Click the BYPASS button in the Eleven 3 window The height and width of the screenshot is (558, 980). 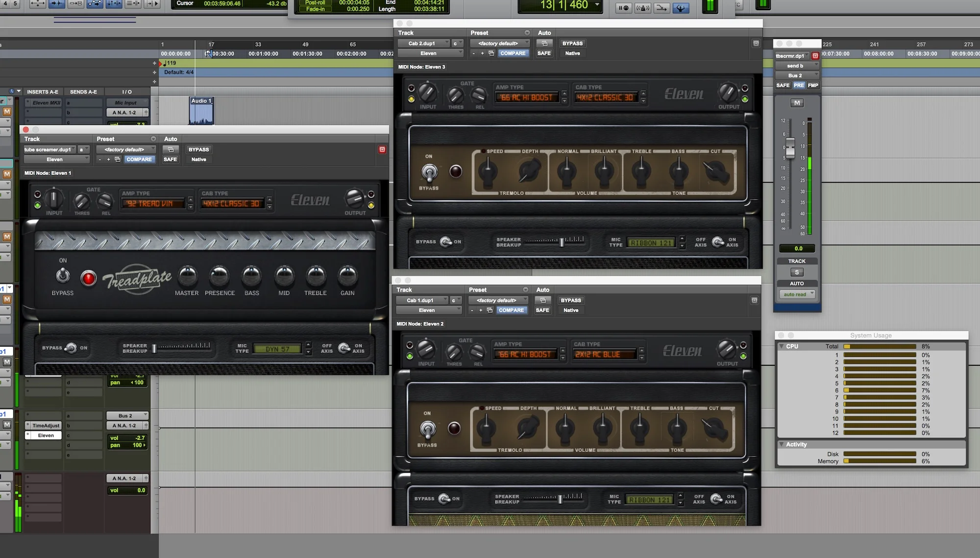click(x=572, y=44)
